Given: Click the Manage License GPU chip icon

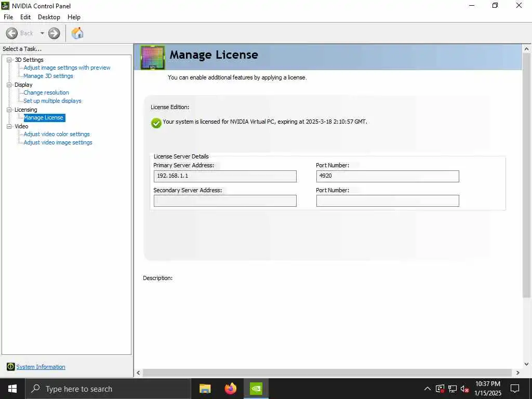Looking at the screenshot, I should [x=153, y=57].
